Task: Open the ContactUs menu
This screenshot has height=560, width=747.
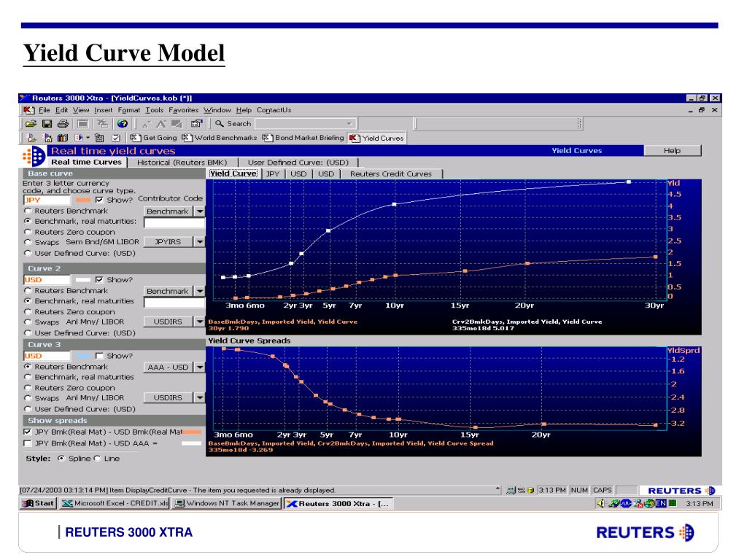Action: 274,110
